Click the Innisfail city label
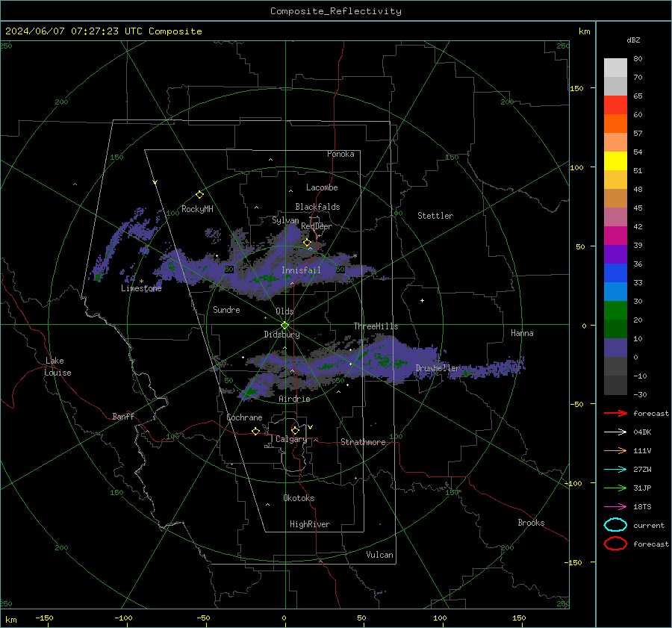 301,270
